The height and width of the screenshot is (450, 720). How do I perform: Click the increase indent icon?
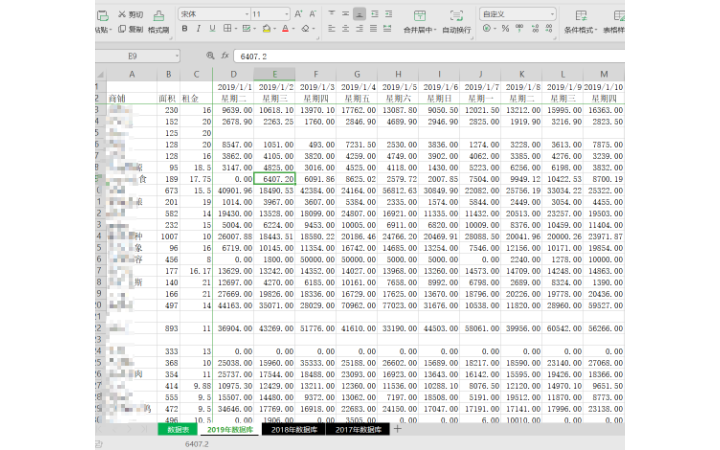[388, 14]
